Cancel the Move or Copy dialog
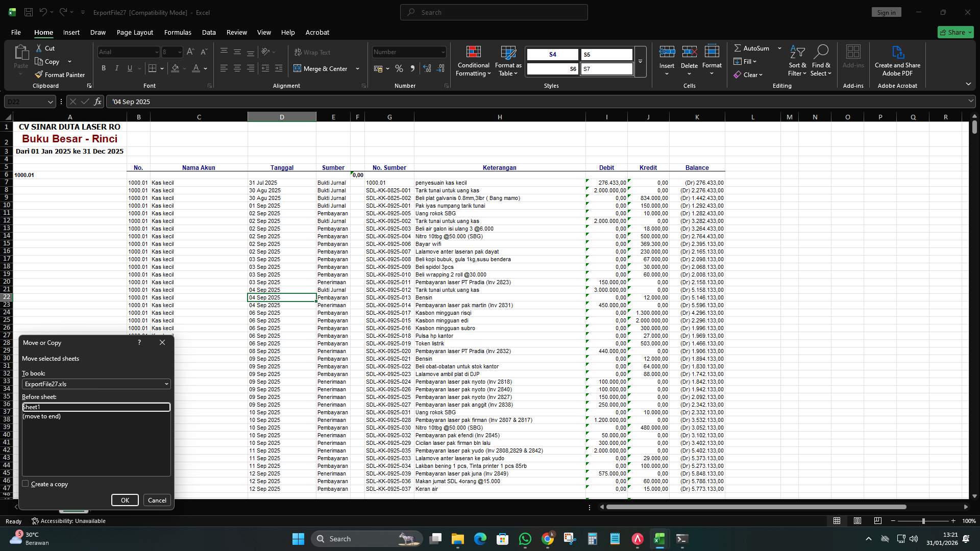Screen dimensions: 980x551 [x=157, y=500]
